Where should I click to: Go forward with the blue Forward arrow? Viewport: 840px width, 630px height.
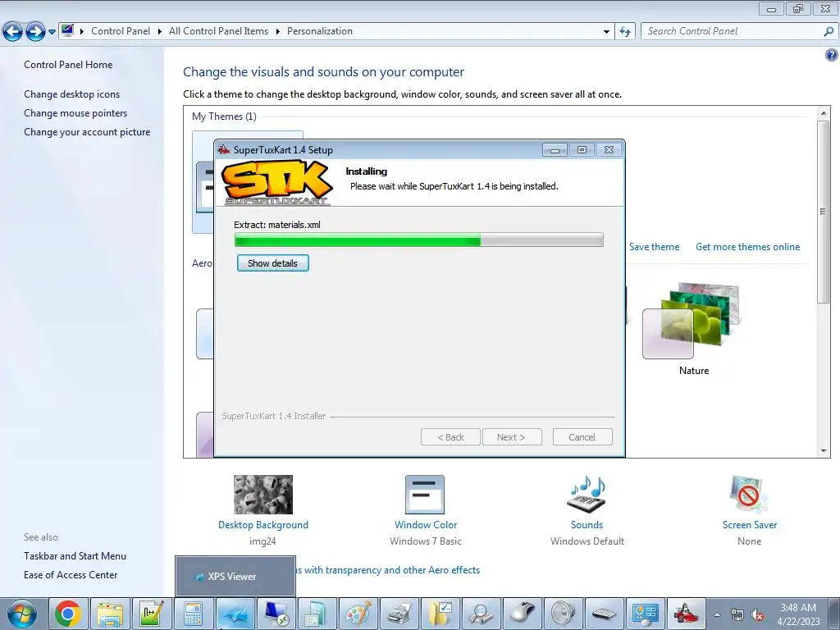[35, 32]
